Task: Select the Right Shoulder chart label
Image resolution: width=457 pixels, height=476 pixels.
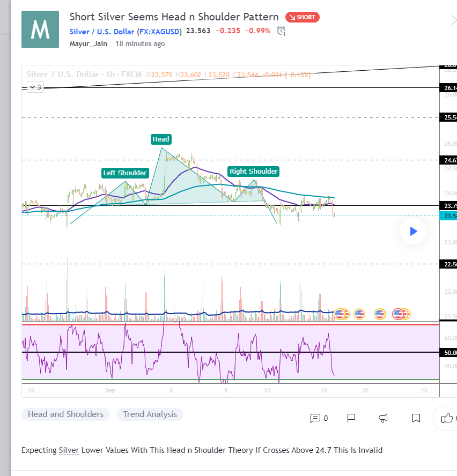Action: tap(253, 171)
